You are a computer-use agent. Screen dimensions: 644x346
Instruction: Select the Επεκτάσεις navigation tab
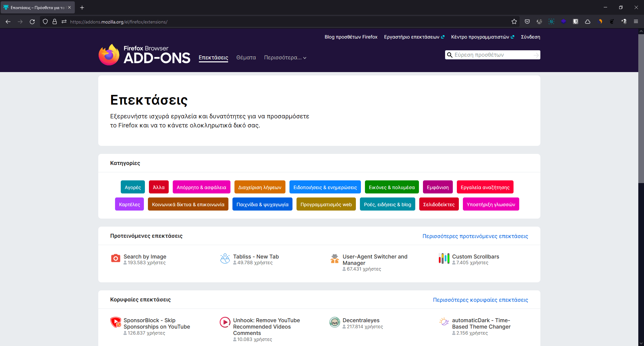213,58
